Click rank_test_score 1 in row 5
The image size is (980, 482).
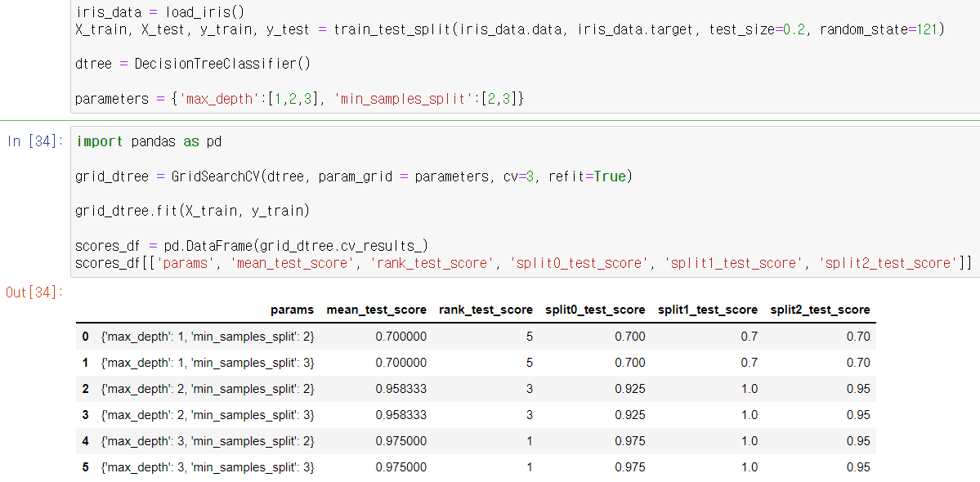[530, 467]
